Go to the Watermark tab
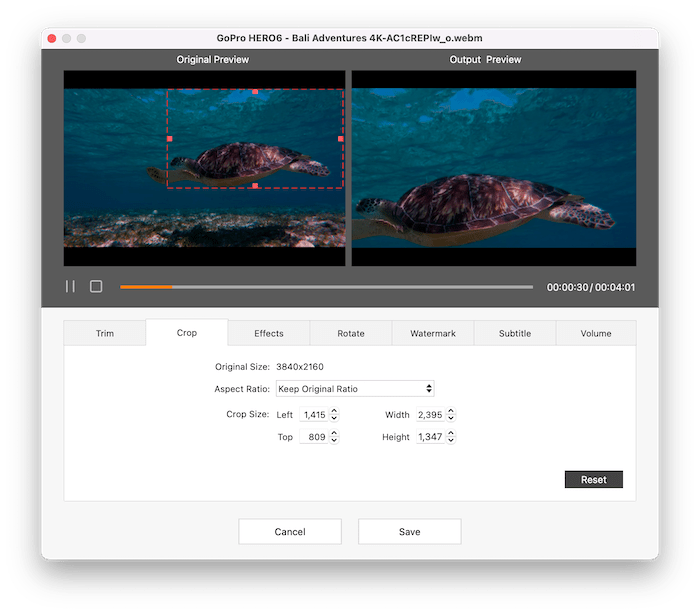Viewport: 700px width, 614px height. point(433,333)
